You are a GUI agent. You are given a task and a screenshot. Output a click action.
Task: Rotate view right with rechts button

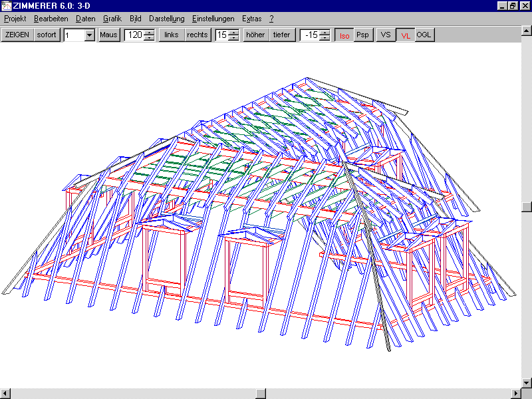pos(198,35)
